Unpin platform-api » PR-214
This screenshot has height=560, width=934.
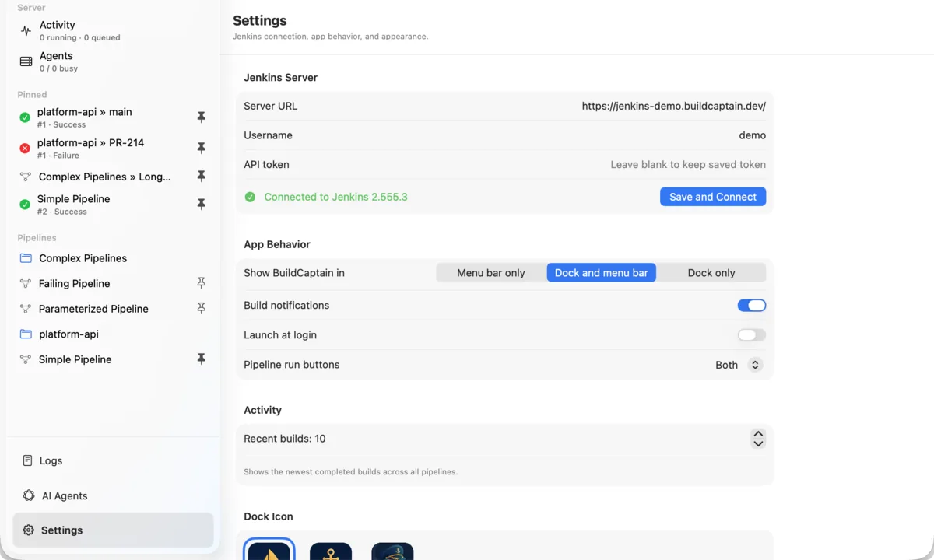click(201, 148)
